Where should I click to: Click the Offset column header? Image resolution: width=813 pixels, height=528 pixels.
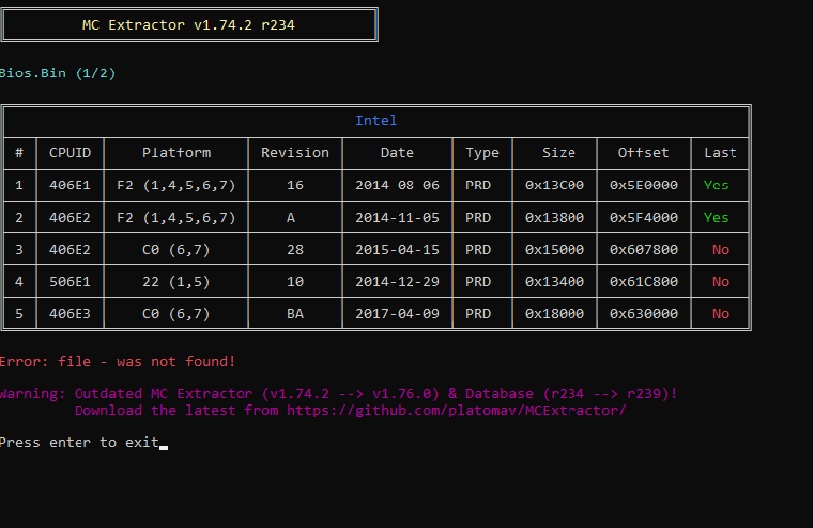(643, 152)
